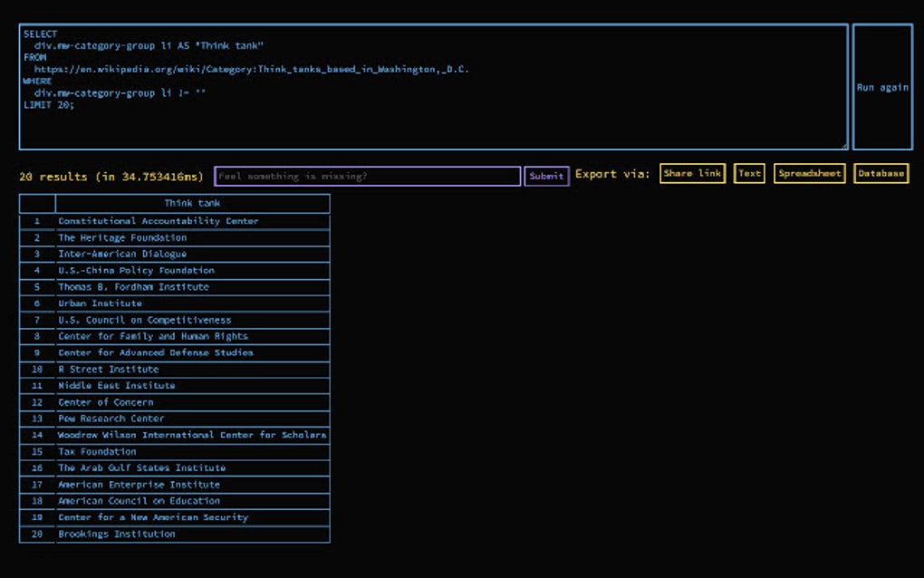Click the 'LIMIT 20;' line in query

[x=49, y=105]
